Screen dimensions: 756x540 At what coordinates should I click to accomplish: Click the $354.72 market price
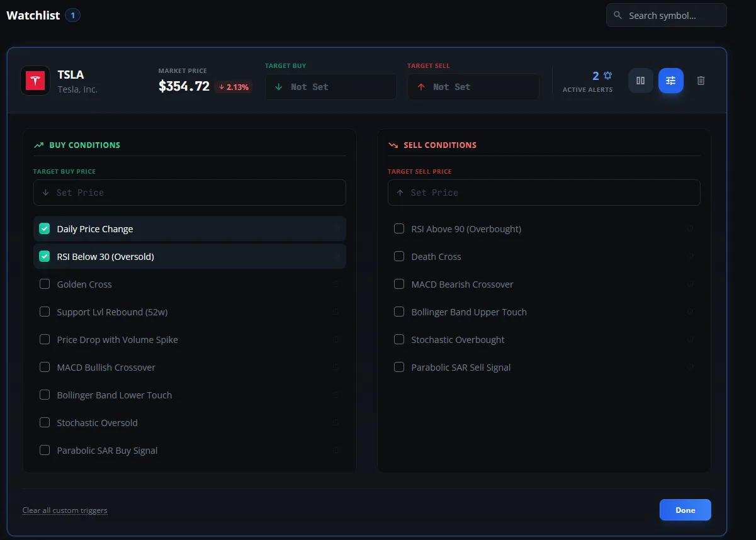tap(184, 87)
